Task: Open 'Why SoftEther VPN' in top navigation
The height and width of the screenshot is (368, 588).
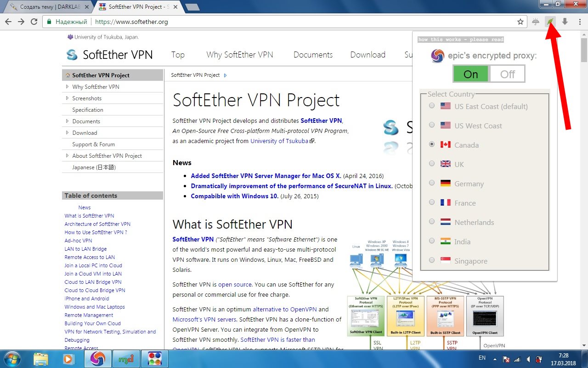Action: coord(240,55)
